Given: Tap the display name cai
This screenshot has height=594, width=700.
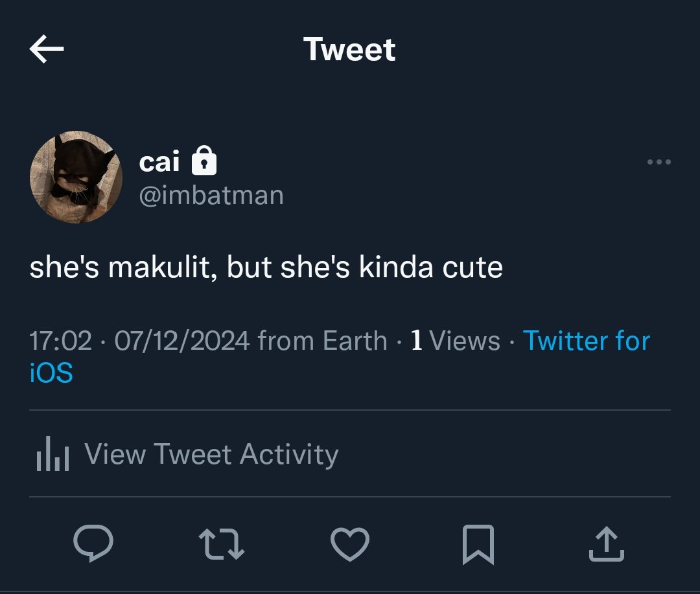Looking at the screenshot, I should [x=159, y=161].
